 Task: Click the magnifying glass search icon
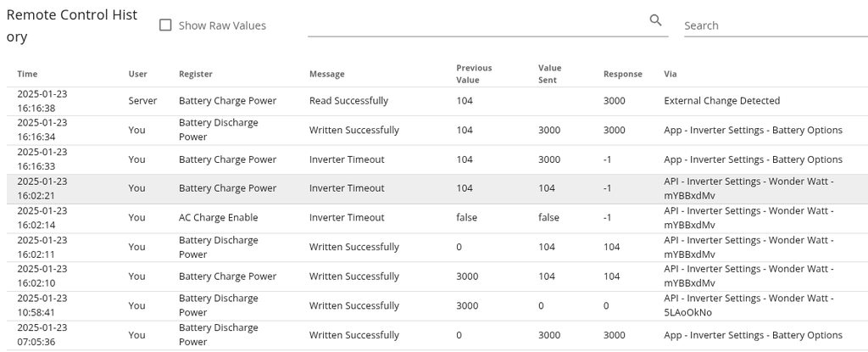pyautogui.click(x=655, y=20)
